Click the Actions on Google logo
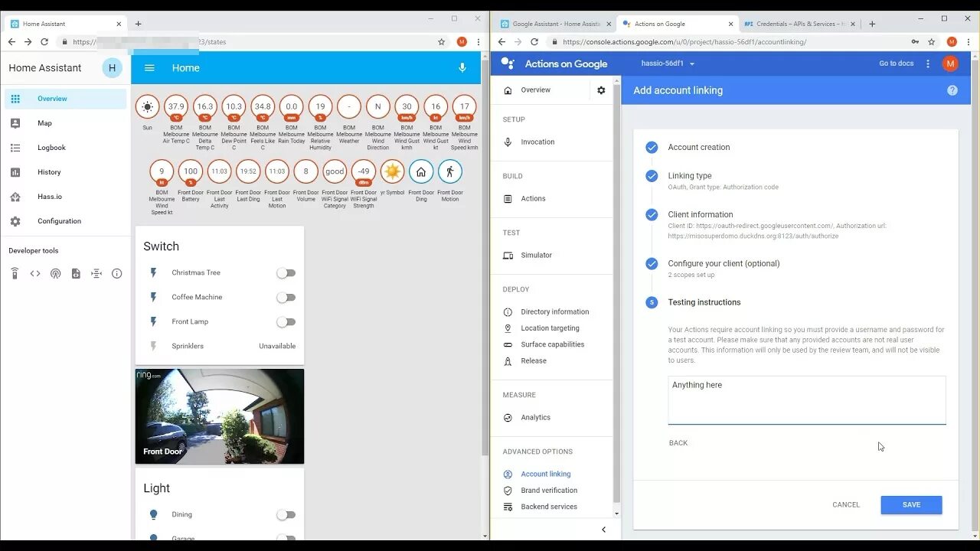The width and height of the screenshot is (980, 551). click(x=554, y=64)
